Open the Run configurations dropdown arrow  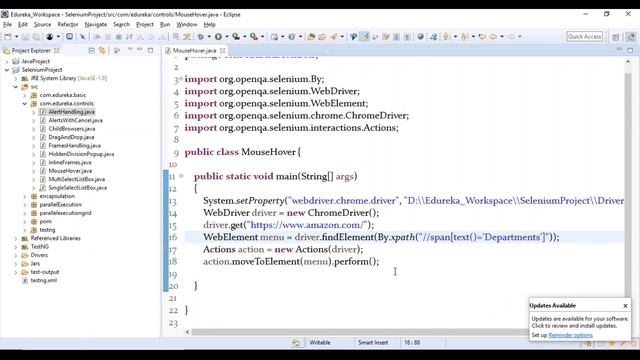click(227, 37)
